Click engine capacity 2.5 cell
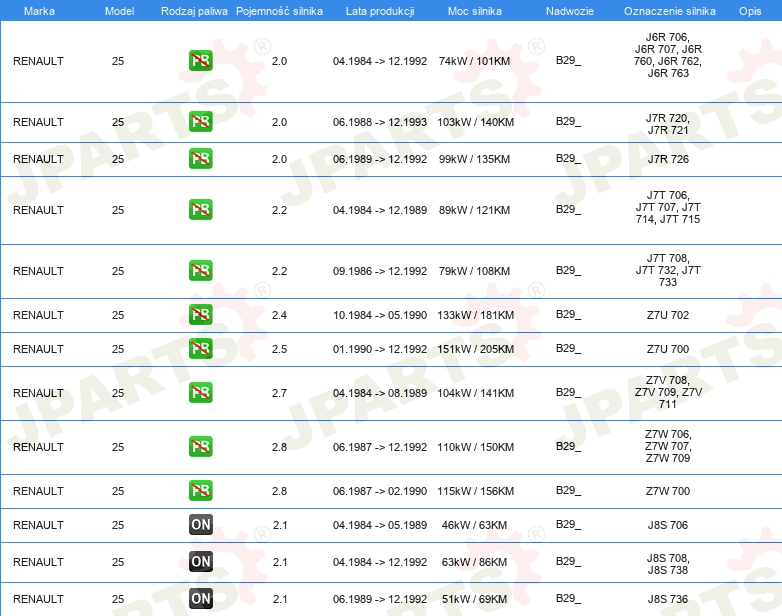The image size is (782, 616). (x=279, y=349)
